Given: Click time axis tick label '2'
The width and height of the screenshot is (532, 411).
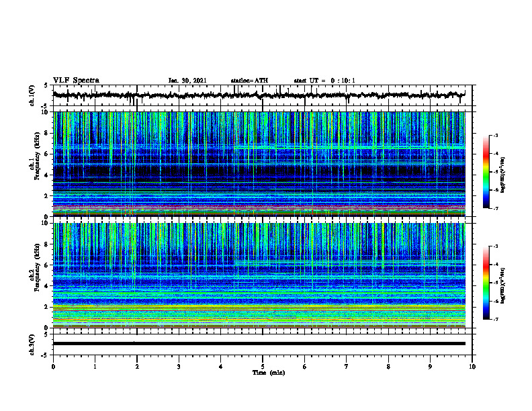Looking at the screenshot, I should coord(137,367).
